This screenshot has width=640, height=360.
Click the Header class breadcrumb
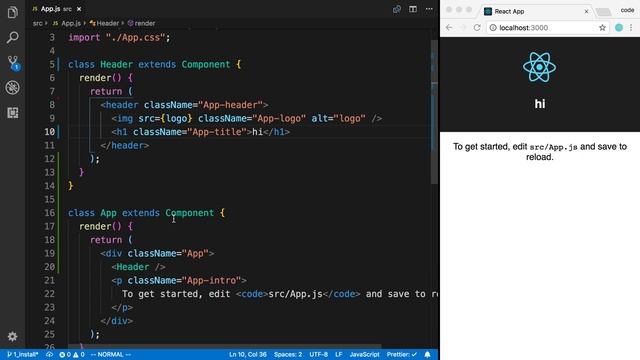(x=104, y=23)
